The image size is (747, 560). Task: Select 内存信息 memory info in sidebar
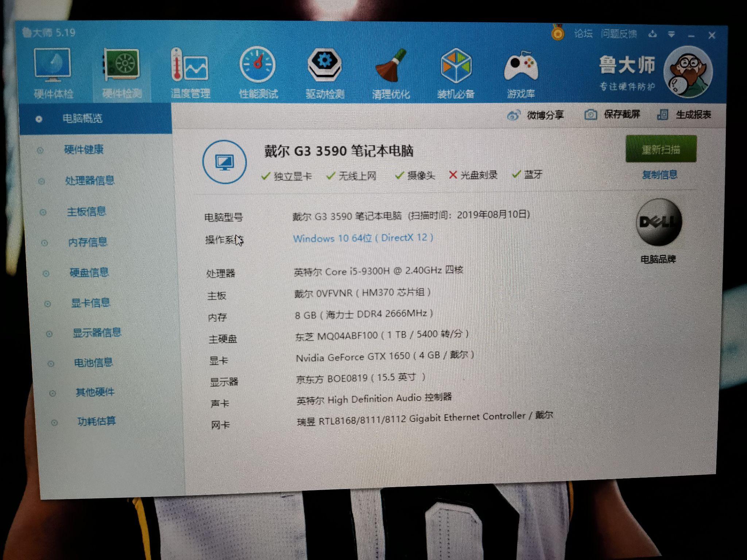[x=88, y=242]
